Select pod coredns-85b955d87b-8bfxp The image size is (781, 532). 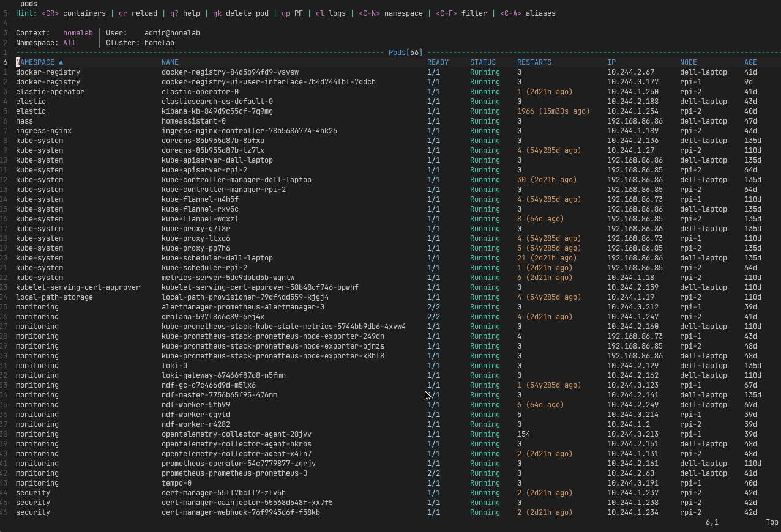pos(213,141)
